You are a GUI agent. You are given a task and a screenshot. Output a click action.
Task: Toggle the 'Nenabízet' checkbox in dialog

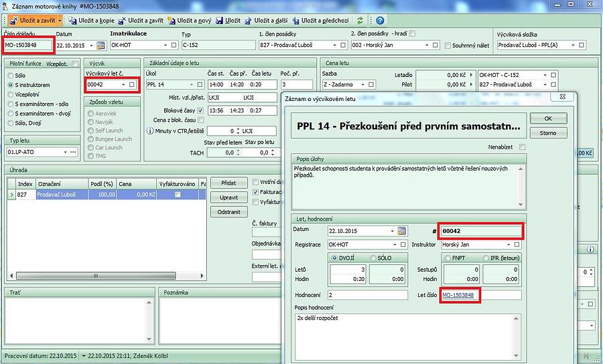pos(522,147)
